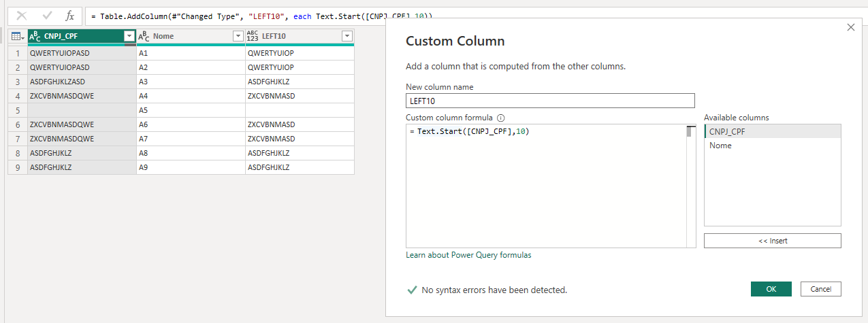Select the CNPJ_CPF column header
The height and width of the screenshot is (323, 868).
point(82,36)
